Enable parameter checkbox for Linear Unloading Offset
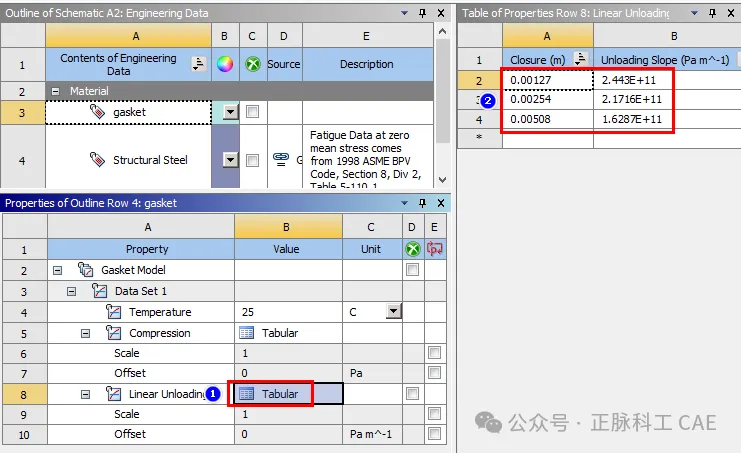 433,434
